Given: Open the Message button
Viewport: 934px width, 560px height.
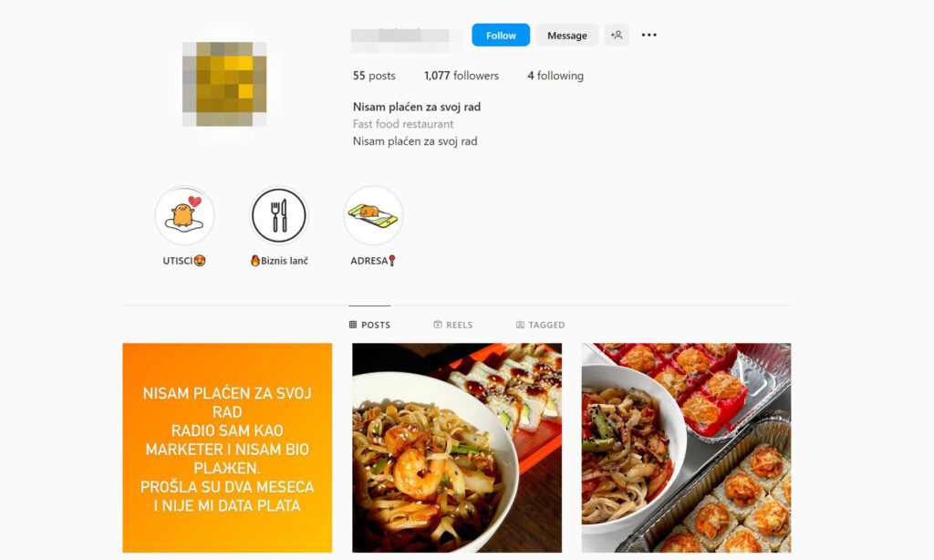Looking at the screenshot, I should [x=566, y=36].
